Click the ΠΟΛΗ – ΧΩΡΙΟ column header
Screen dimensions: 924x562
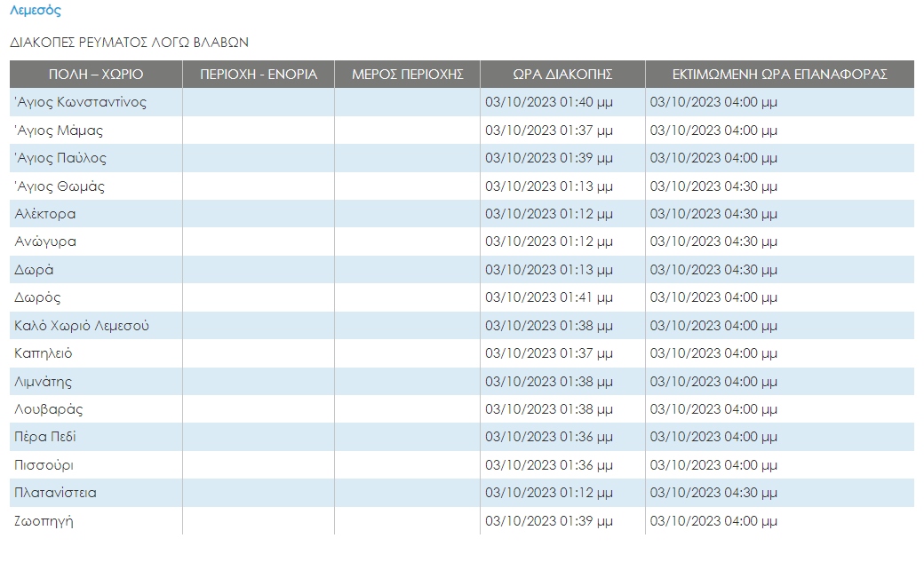(96, 75)
